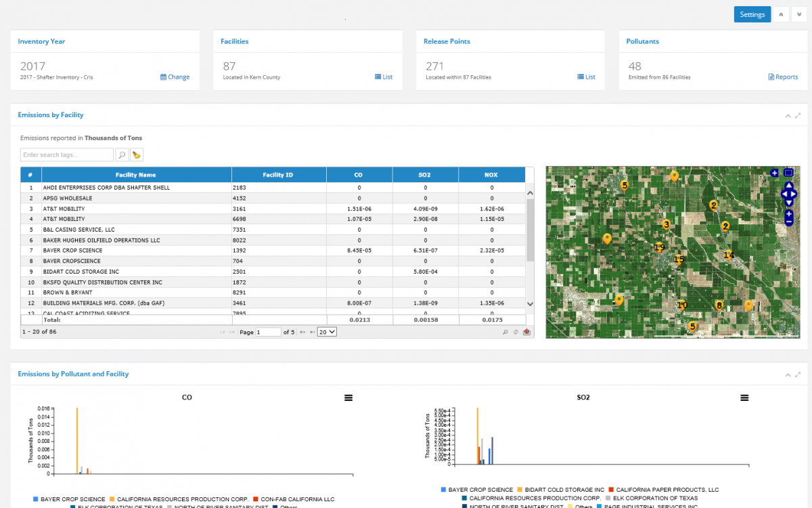Sort table by Facility Name column
Screen dimensions: 812x508
coord(136,175)
